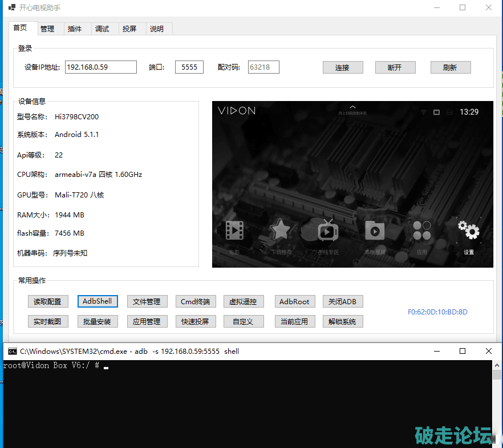The image size is (503, 448).
Task: Switch to the 管理 tab
Action: (47, 29)
